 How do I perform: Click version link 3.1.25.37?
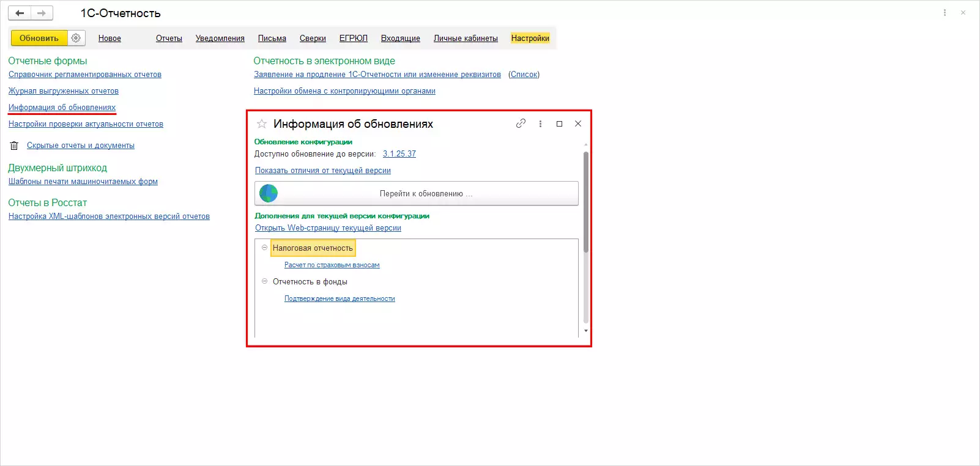(399, 154)
